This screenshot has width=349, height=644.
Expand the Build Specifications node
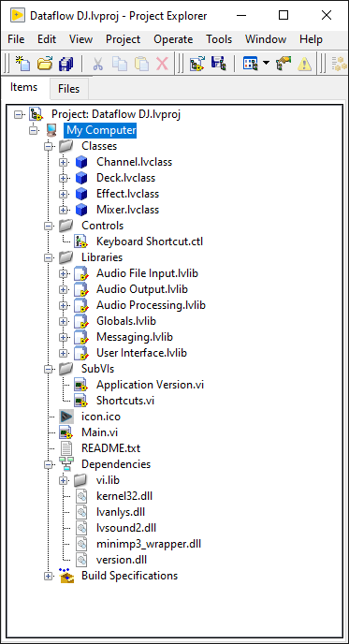click(x=49, y=576)
